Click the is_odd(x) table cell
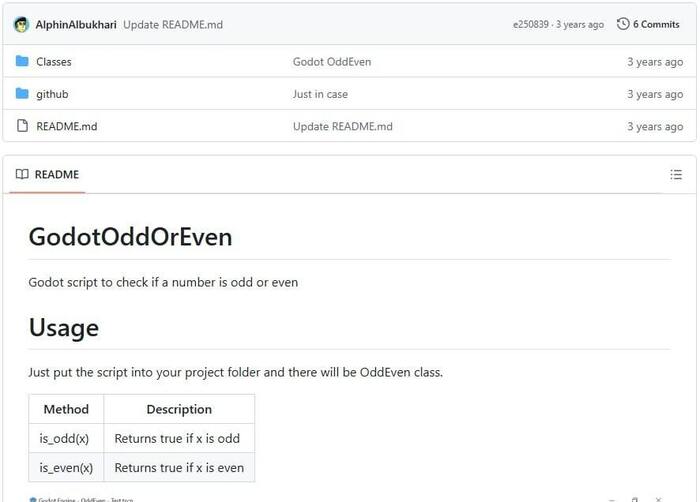Screen dimensions: 700x502 (x=66, y=439)
